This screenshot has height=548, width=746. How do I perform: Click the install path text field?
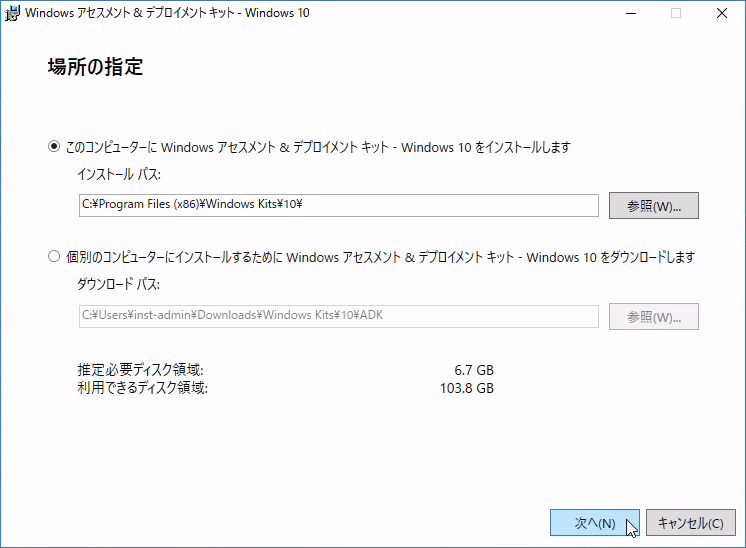pyautogui.click(x=338, y=205)
